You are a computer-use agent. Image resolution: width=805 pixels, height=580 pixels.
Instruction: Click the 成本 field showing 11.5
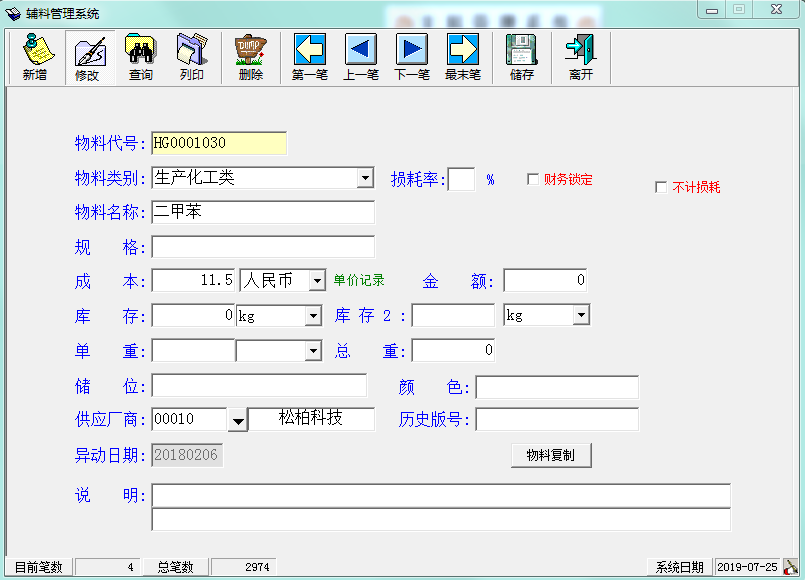194,281
